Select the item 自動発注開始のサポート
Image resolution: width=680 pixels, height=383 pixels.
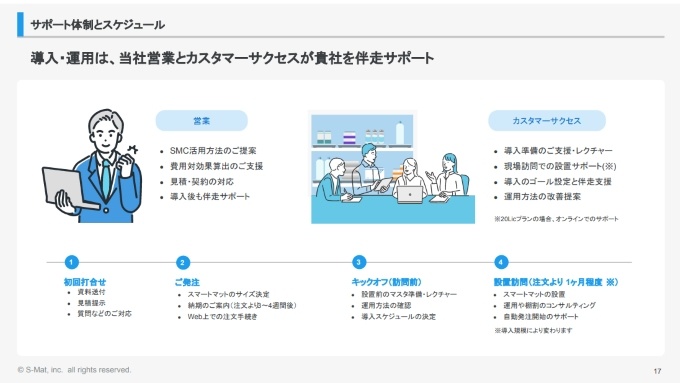click(541, 317)
